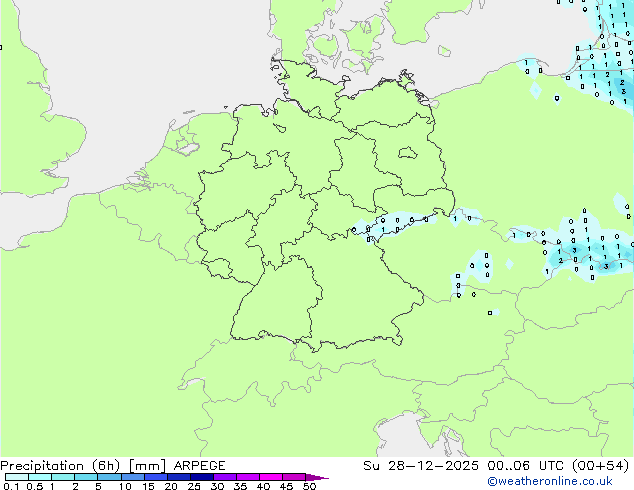Select the 35–40 mm legend swatch
The width and height of the screenshot is (634, 490).
point(247,477)
